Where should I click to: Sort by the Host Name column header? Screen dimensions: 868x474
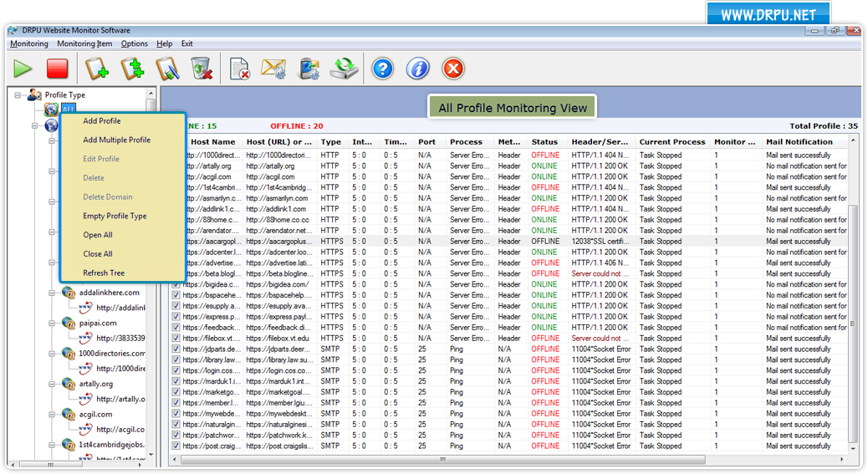coord(213,142)
